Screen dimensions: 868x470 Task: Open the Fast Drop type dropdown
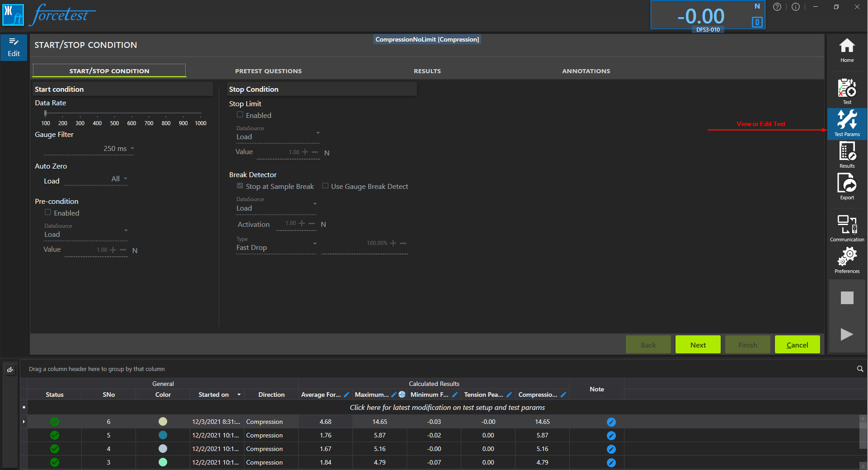[x=315, y=244]
